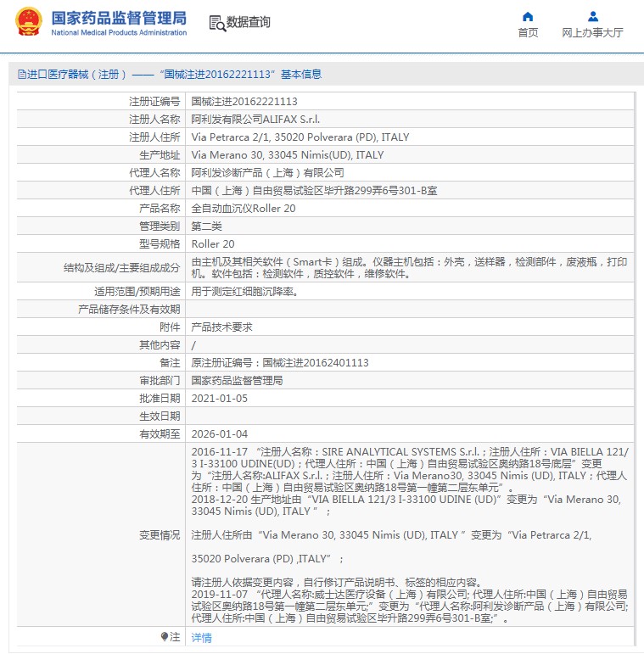Image resolution: width=644 pixels, height=654 pixels.
Task: Click registrant name 阿利发有限公司ALIFAX S.r.l.
Action: [255, 120]
